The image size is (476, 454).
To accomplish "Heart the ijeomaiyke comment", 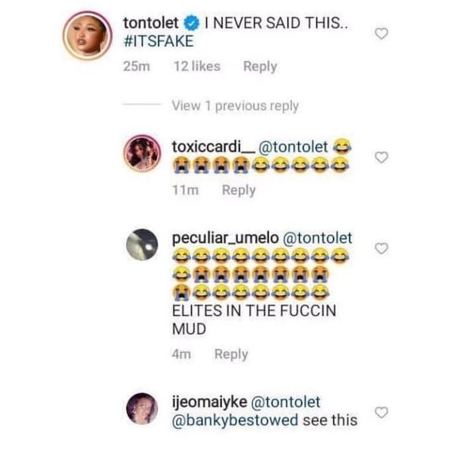I will (381, 413).
